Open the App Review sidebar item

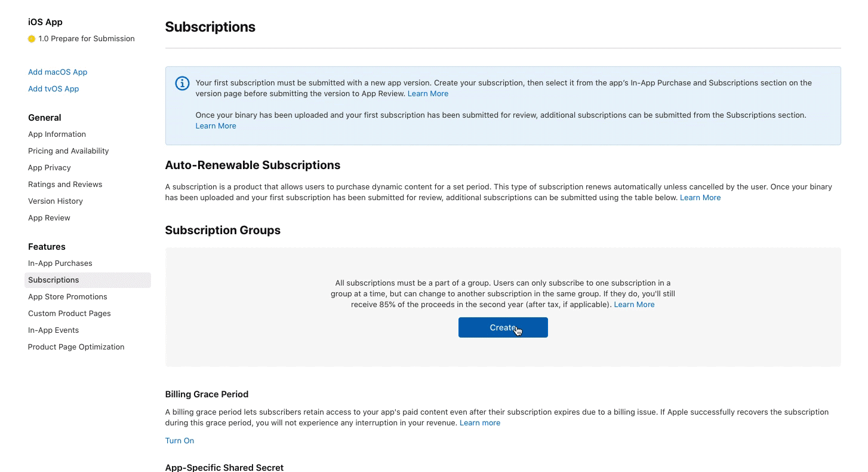point(49,218)
